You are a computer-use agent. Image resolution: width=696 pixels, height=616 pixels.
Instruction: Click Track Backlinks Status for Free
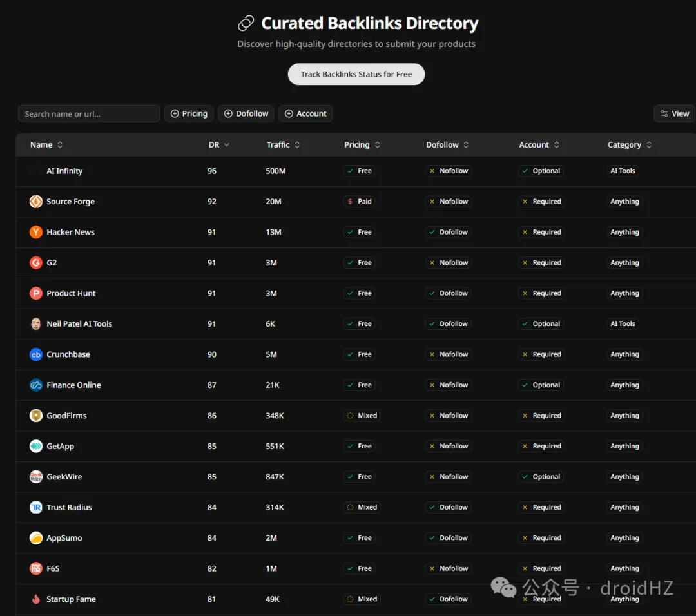coord(356,74)
